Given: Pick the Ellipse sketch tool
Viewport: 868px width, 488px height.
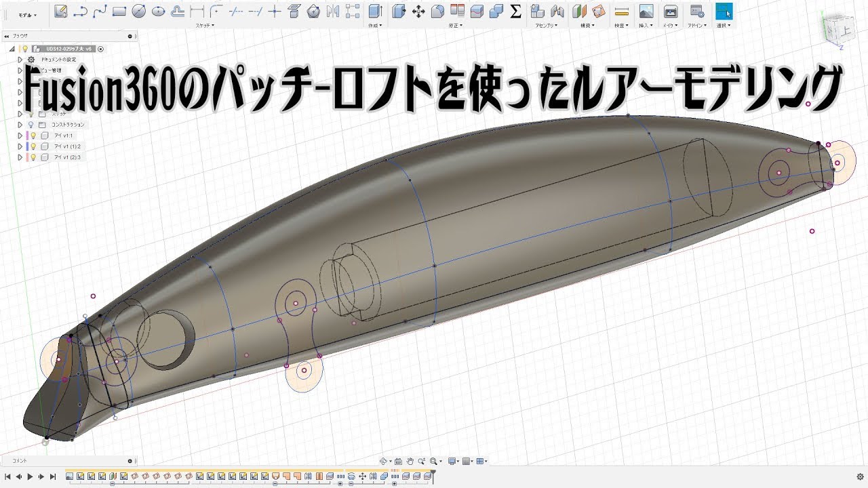Looking at the screenshot, I should point(159,11).
